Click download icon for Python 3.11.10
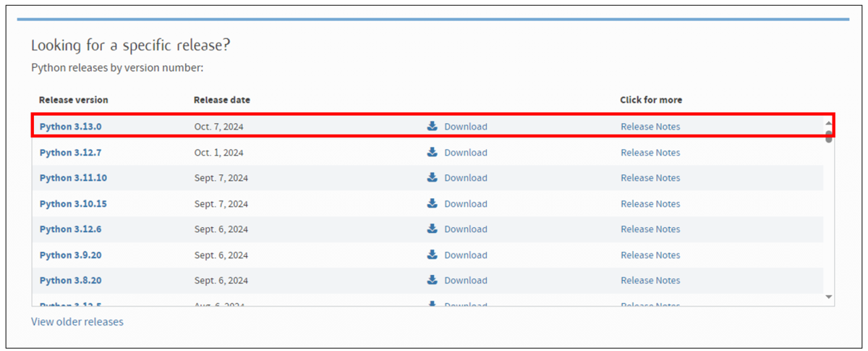This screenshot has width=868, height=351. 432,177
